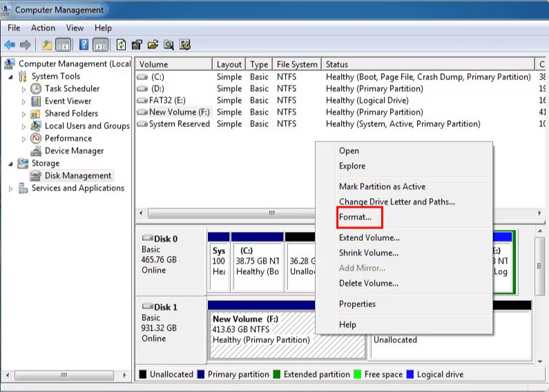Click the Primary partition legend color swatch
Screen dimensions: 549x392
point(200,374)
